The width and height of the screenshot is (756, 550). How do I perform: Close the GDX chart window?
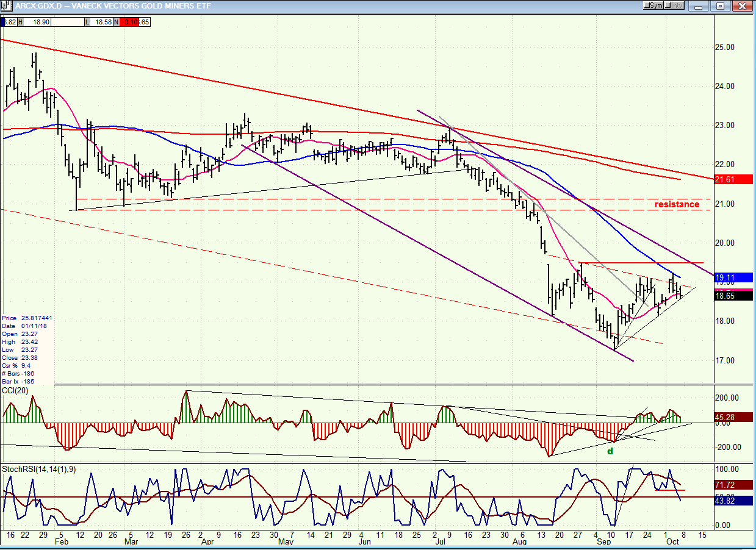pyautogui.click(x=741, y=5)
